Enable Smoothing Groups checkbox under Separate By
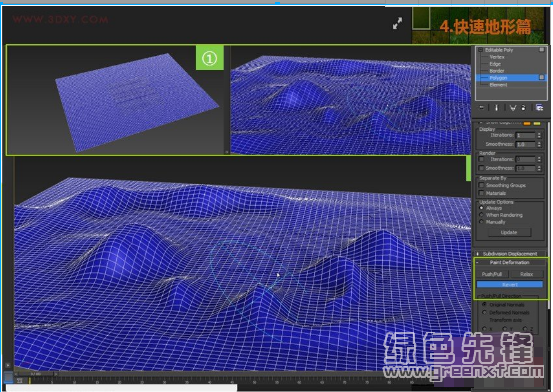The width and height of the screenshot is (553, 392). [x=482, y=185]
